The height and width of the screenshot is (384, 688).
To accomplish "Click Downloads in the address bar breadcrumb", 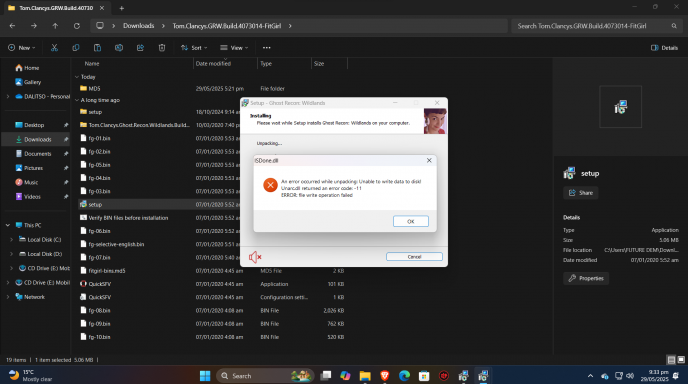I will (139, 26).
